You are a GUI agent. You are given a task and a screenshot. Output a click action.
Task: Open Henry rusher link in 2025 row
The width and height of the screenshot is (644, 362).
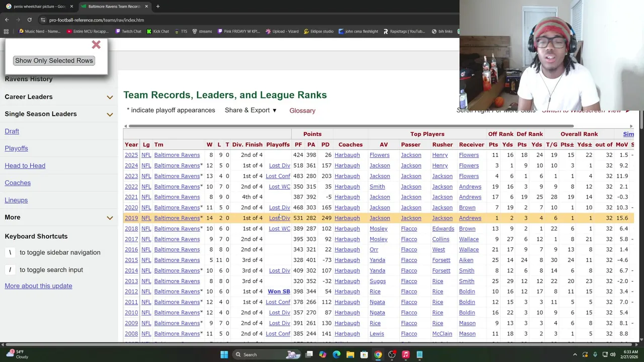coord(440,155)
